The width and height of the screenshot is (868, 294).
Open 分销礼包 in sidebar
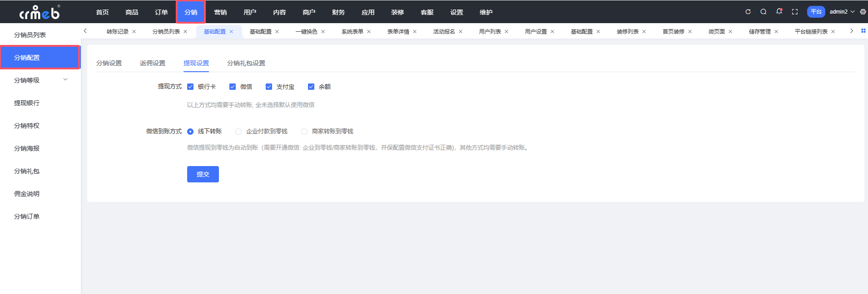click(x=40, y=171)
